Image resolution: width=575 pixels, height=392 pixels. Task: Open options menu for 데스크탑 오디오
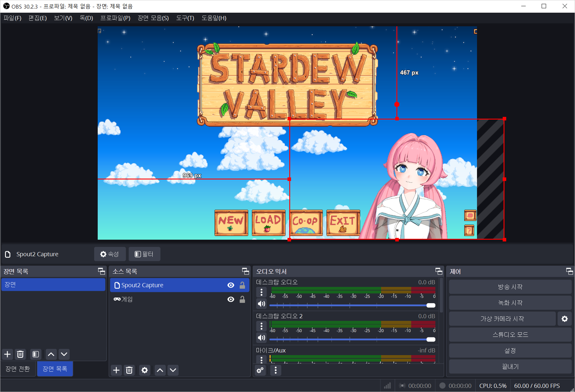(262, 292)
